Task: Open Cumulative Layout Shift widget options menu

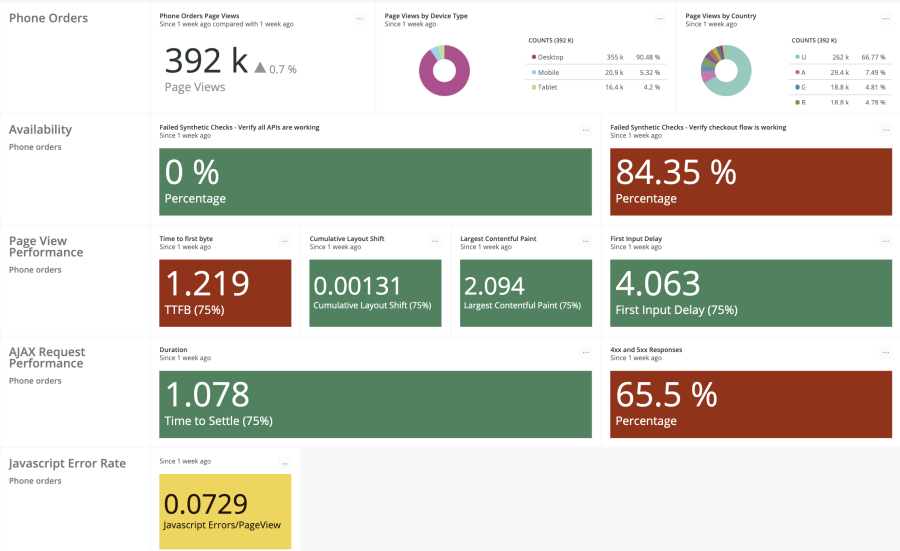Action: (434, 241)
